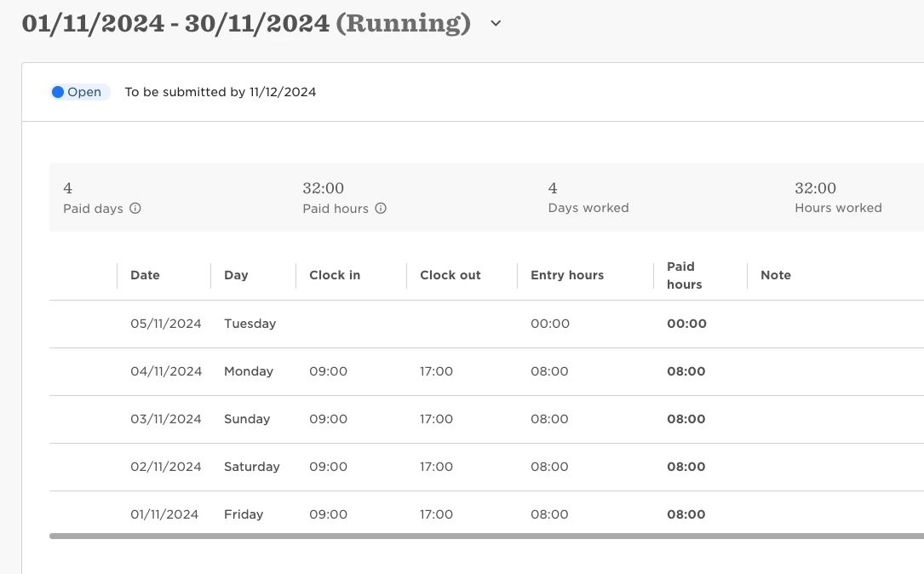
Task: Click the Paid hours column header
Action: 684,275
